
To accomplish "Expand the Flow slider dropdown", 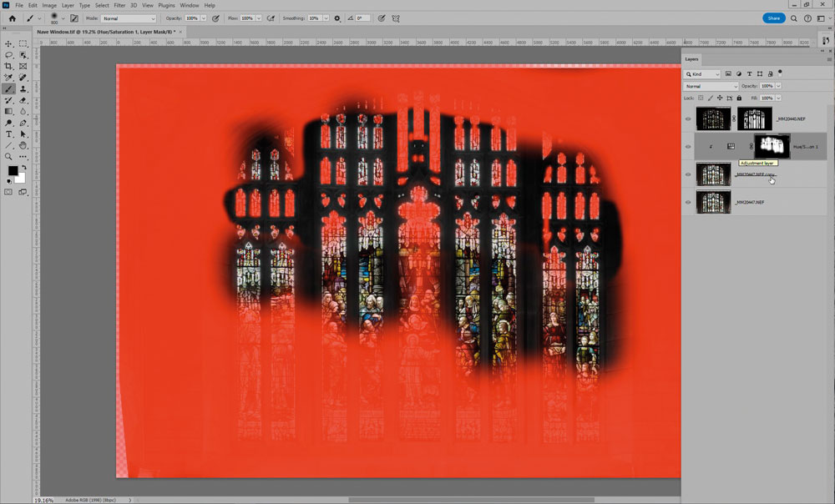I will click(259, 18).
